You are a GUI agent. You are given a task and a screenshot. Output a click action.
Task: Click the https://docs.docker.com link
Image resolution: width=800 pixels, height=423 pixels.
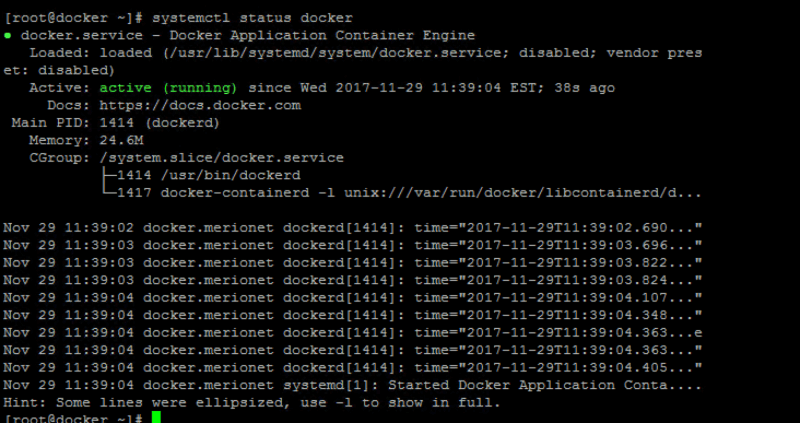tap(200, 106)
